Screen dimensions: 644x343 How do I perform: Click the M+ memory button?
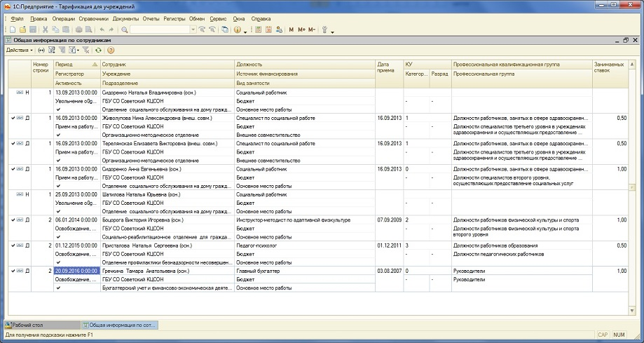pyautogui.click(x=301, y=29)
